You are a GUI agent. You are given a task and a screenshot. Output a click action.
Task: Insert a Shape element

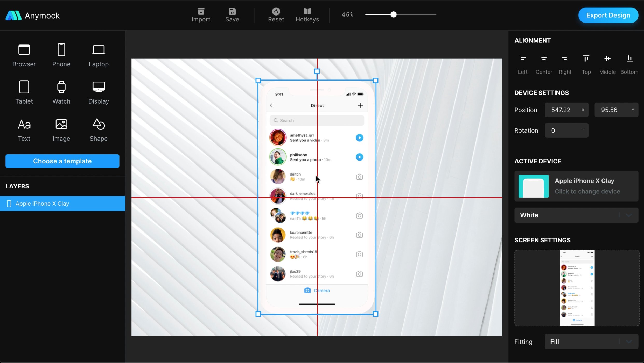[x=99, y=129]
